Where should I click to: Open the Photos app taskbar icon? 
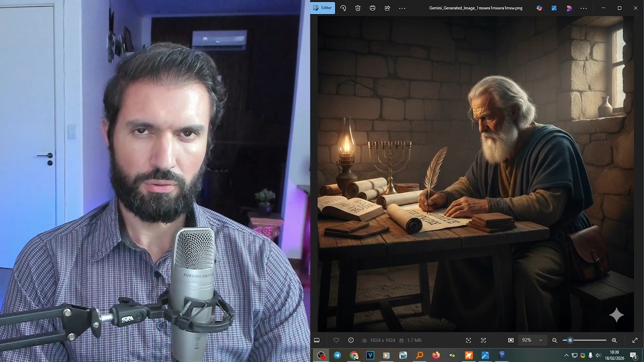pos(485,355)
